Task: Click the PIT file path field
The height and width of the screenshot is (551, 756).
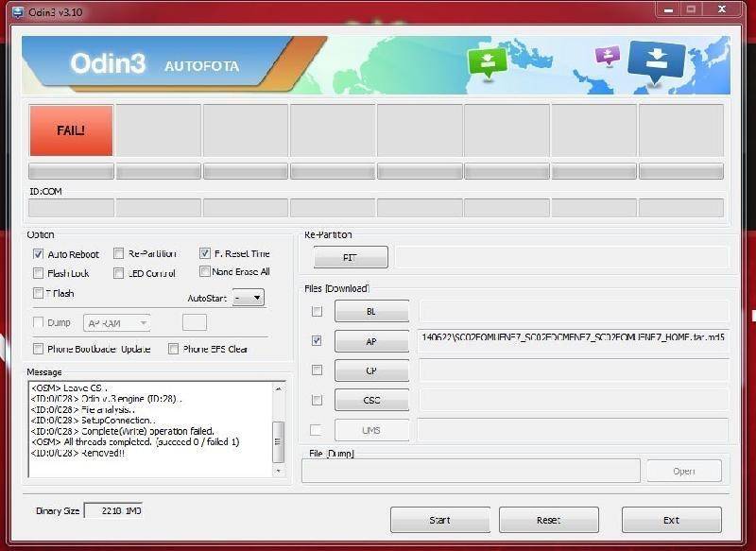Action: click(561, 257)
